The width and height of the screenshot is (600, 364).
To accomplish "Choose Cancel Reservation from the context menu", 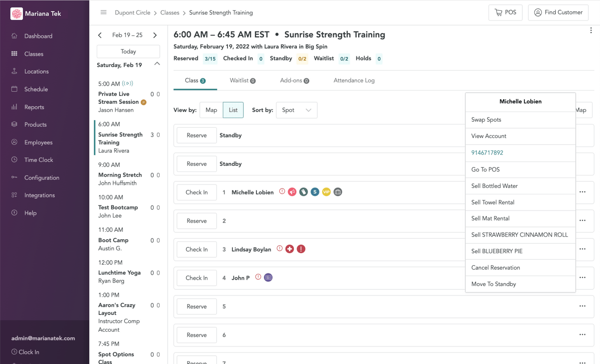I will click(495, 268).
